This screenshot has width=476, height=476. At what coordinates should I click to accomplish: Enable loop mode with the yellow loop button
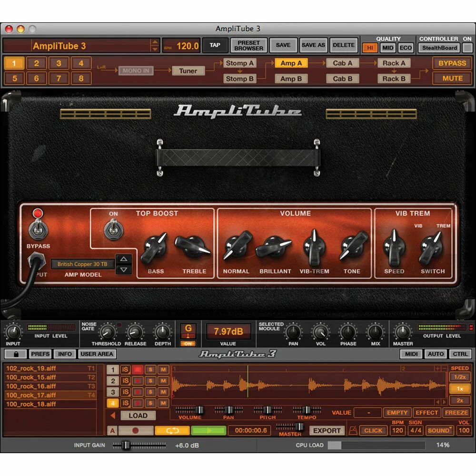(172, 430)
